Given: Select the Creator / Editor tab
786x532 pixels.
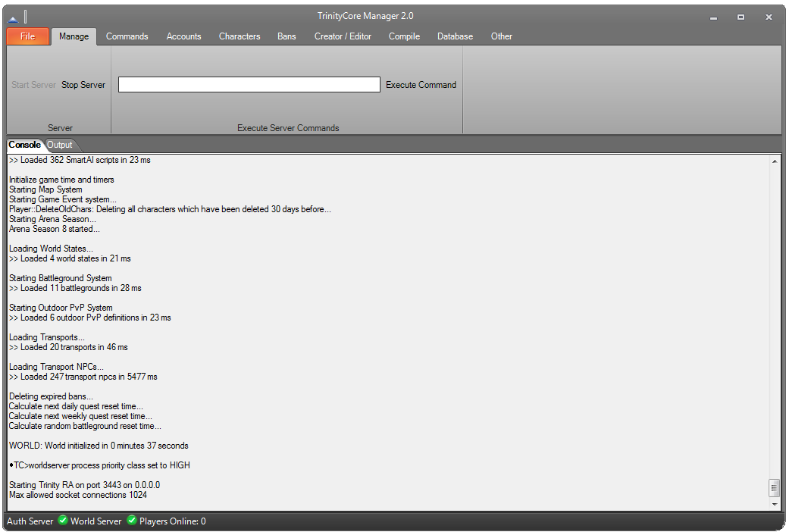Looking at the screenshot, I should coord(343,36).
